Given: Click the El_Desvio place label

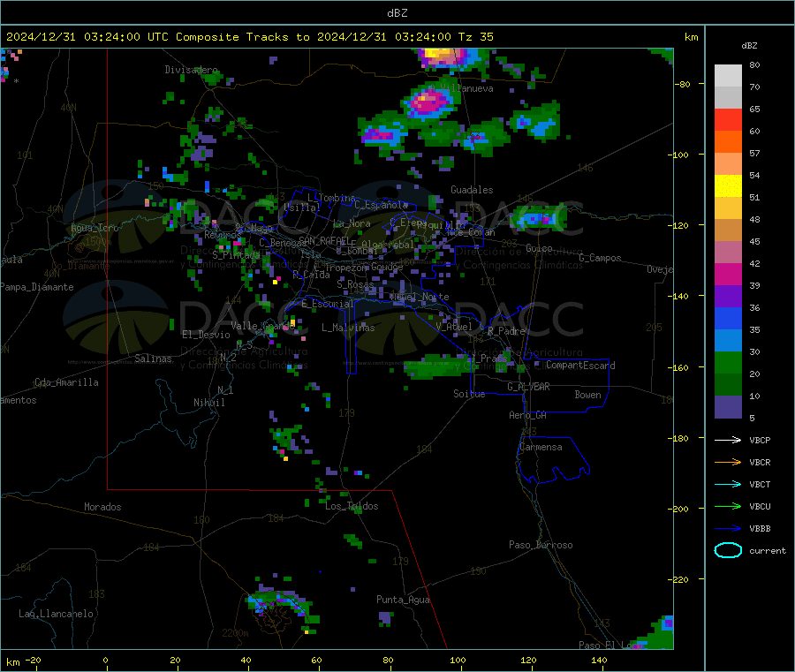Looking at the screenshot, I should tap(206, 335).
